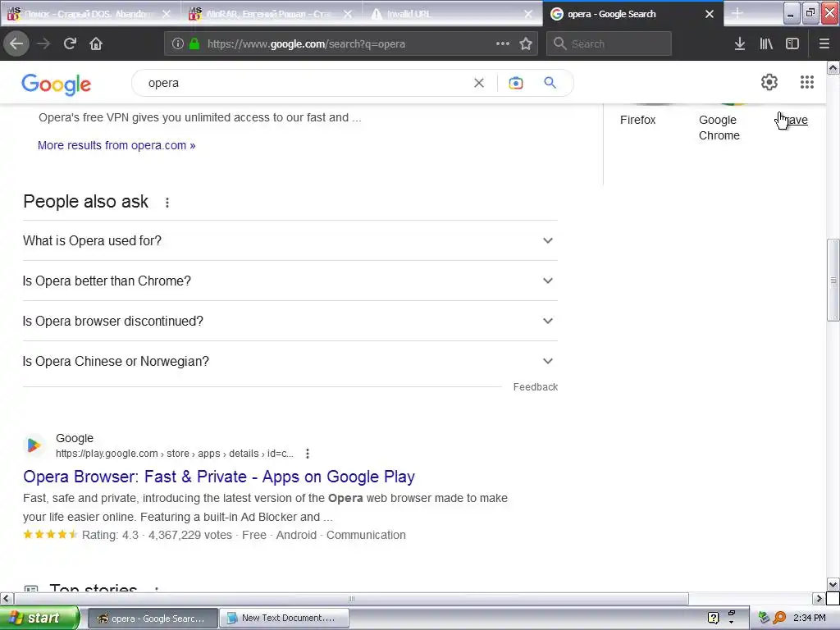
Task: Click the vertical scrollbar thumb
Action: tap(833, 281)
